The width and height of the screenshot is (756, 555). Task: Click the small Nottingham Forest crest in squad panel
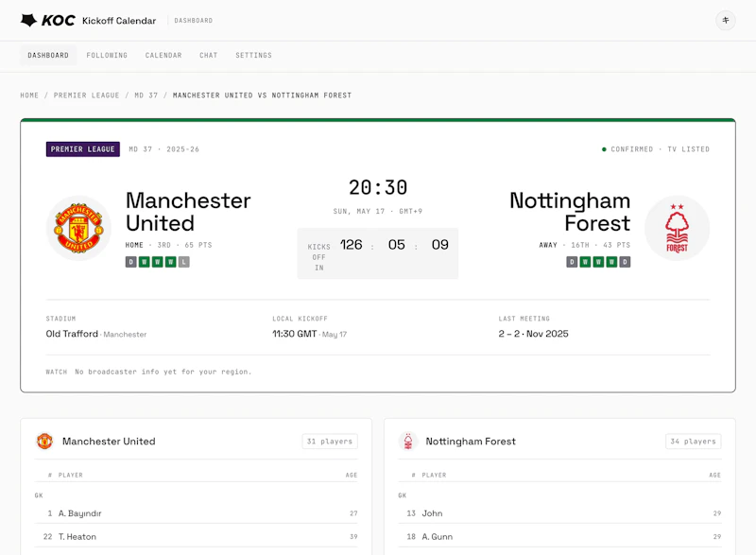coord(408,442)
